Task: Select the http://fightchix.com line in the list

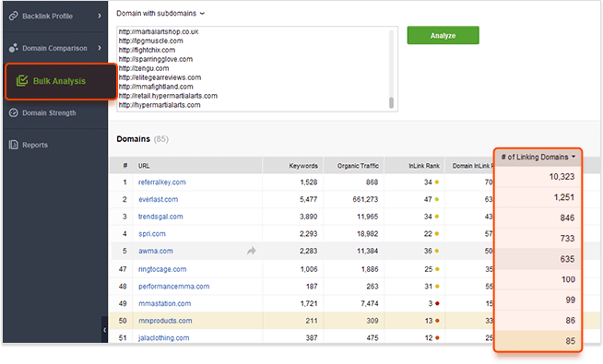Action: coord(147,50)
